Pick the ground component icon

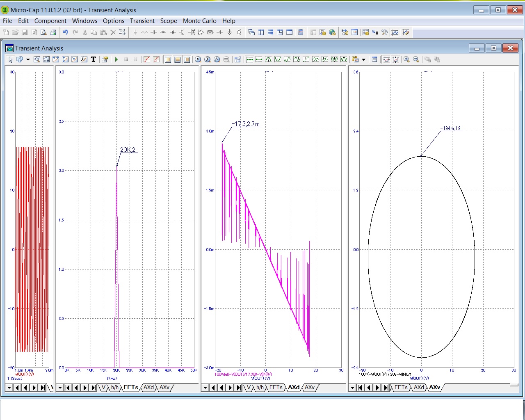(x=135, y=32)
